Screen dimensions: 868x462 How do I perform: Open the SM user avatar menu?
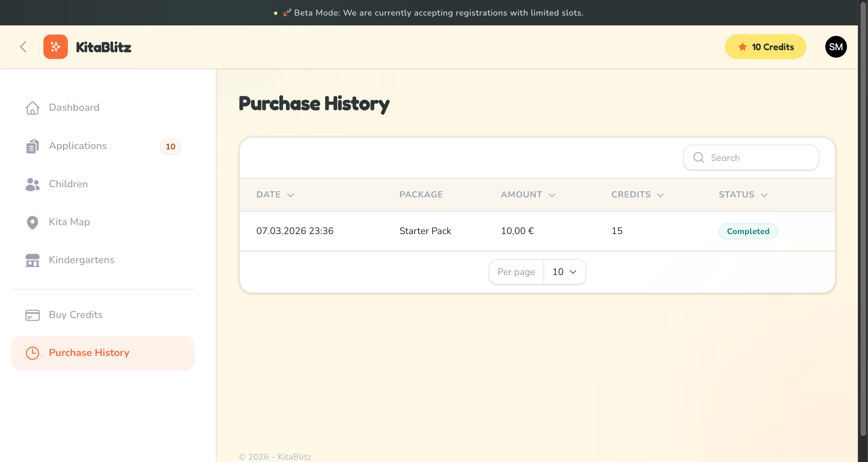click(x=835, y=47)
